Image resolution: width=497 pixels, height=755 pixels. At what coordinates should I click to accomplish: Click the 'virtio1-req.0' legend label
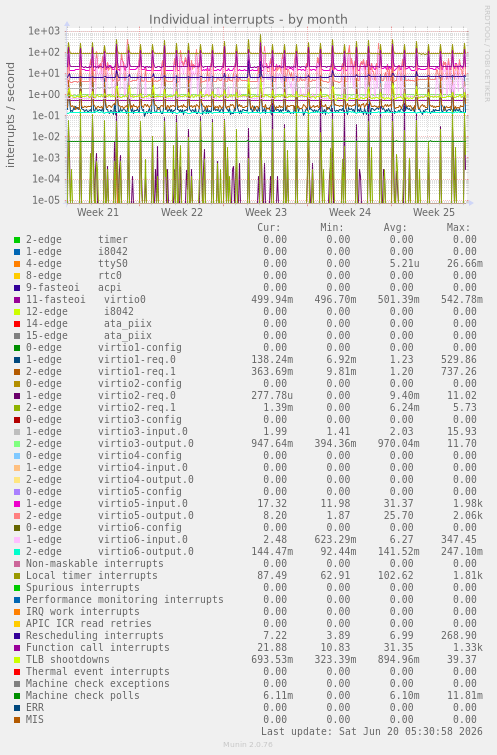(x=137, y=360)
